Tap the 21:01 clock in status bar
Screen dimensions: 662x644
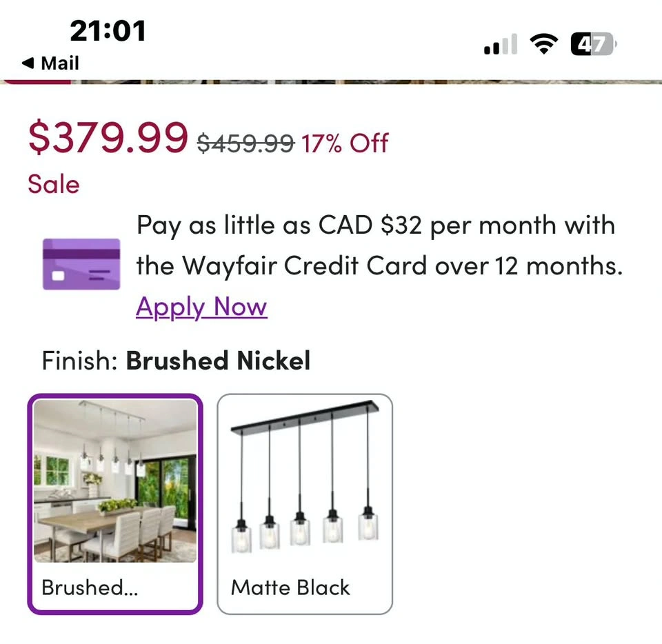tap(108, 31)
